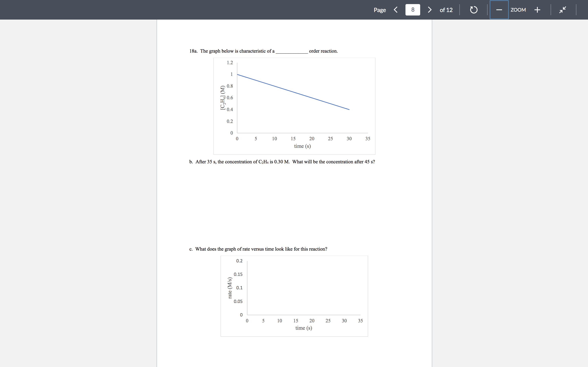The height and width of the screenshot is (367, 588).
Task: Click the Page label on the toolbar
Action: [x=380, y=10]
